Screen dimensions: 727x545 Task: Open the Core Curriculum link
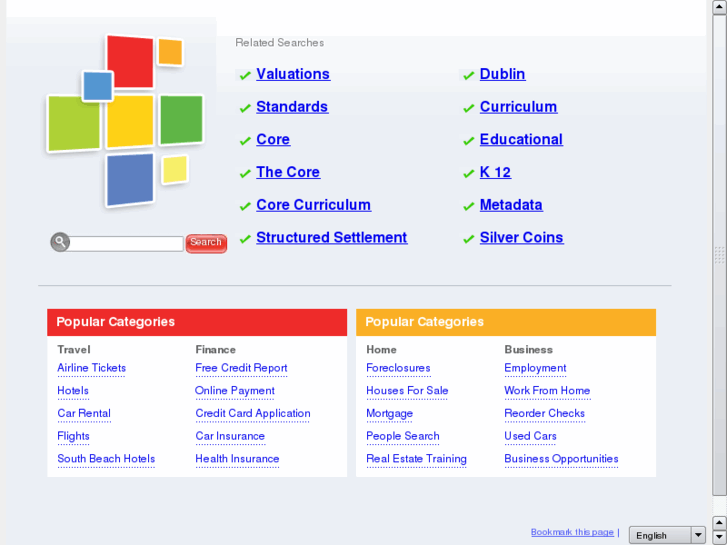tap(313, 205)
